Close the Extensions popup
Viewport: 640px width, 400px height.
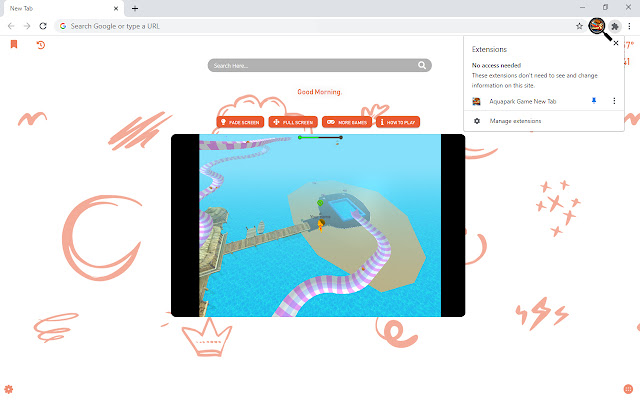click(616, 43)
